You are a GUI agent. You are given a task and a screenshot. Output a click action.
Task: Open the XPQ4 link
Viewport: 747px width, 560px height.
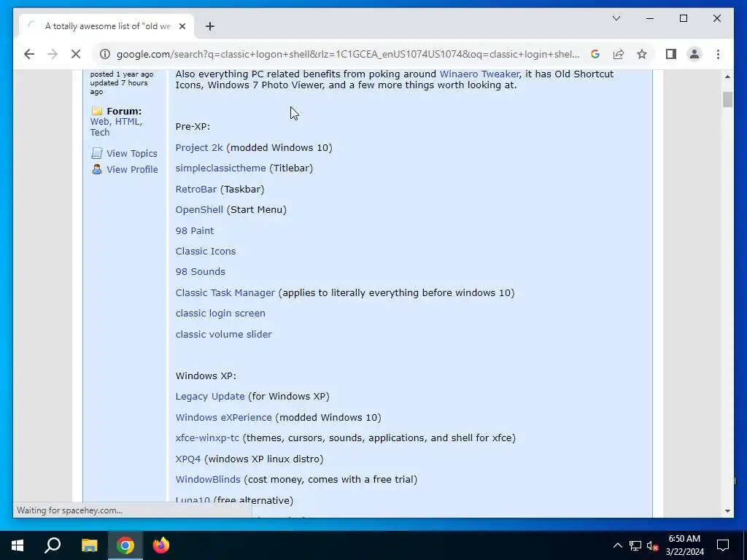[188, 459]
